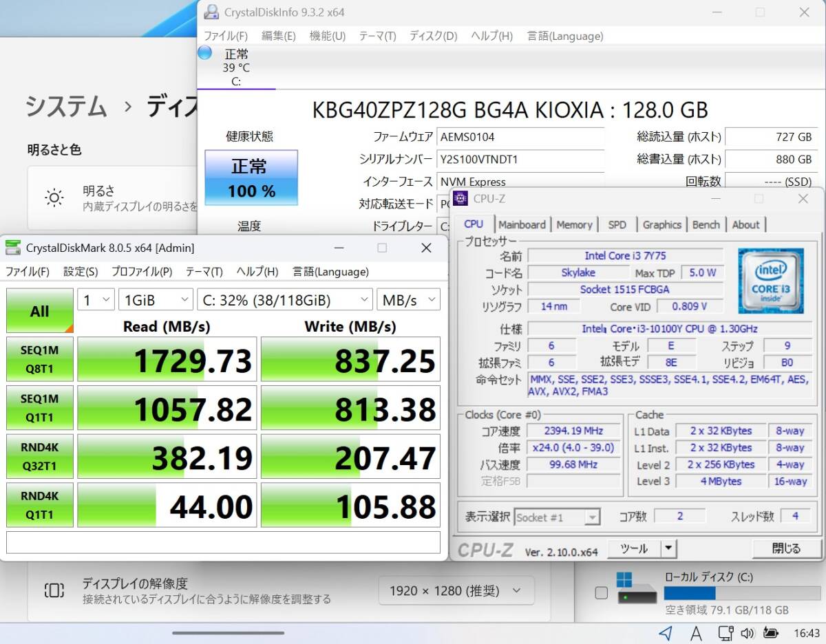The image size is (826, 644).
Task: Open CrystalDiskMark 設定(S) menu
Action: pos(81,272)
